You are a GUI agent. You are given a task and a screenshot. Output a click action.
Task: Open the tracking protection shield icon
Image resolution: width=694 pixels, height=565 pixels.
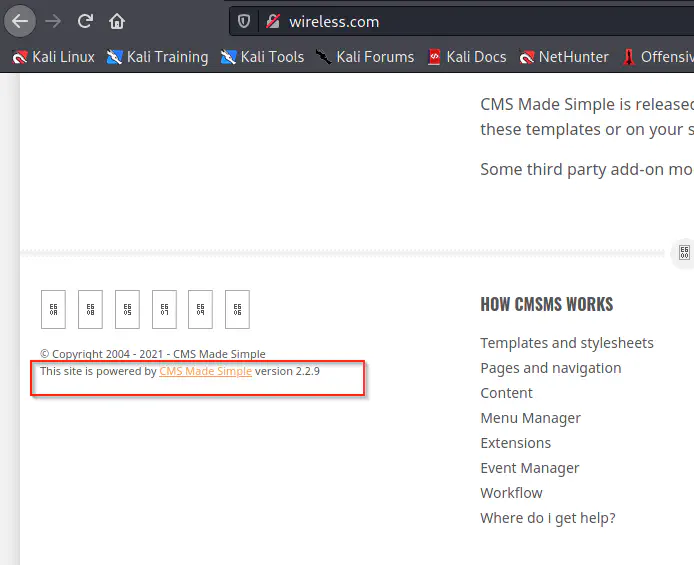[243, 21]
